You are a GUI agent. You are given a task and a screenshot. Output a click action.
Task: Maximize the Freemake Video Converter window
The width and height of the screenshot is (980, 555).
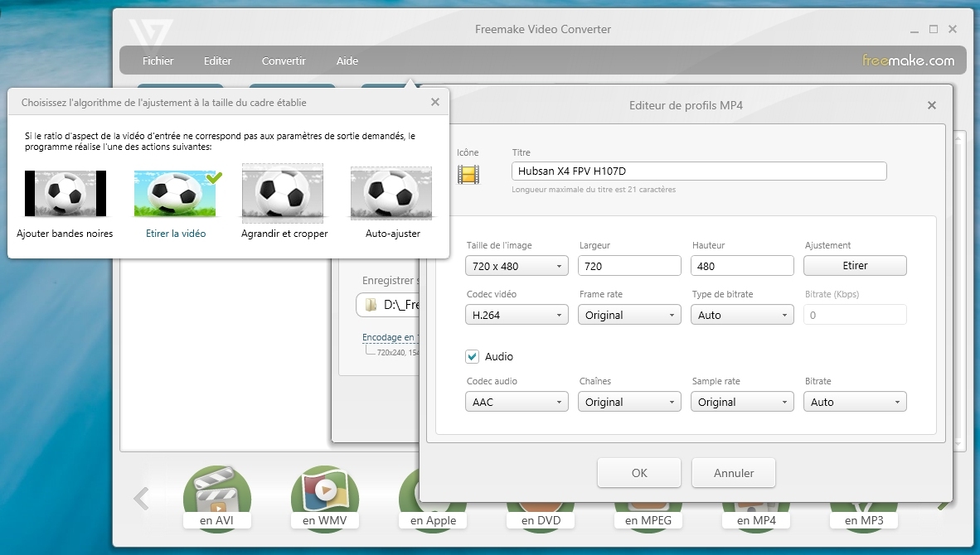(x=933, y=29)
